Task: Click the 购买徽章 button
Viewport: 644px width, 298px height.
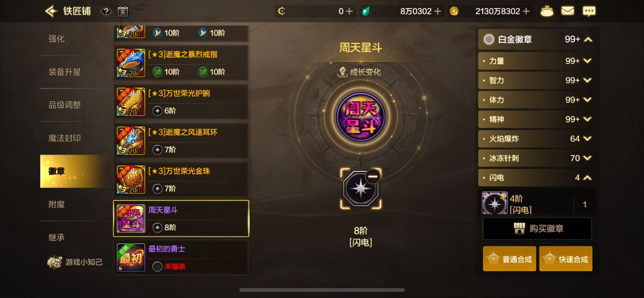Action: 537,228
